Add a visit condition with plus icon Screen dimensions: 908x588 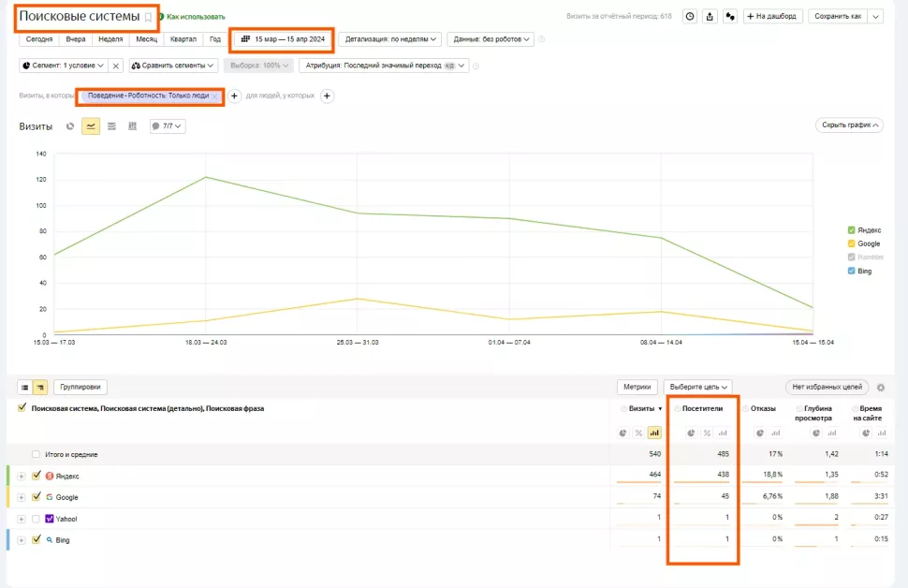point(235,96)
